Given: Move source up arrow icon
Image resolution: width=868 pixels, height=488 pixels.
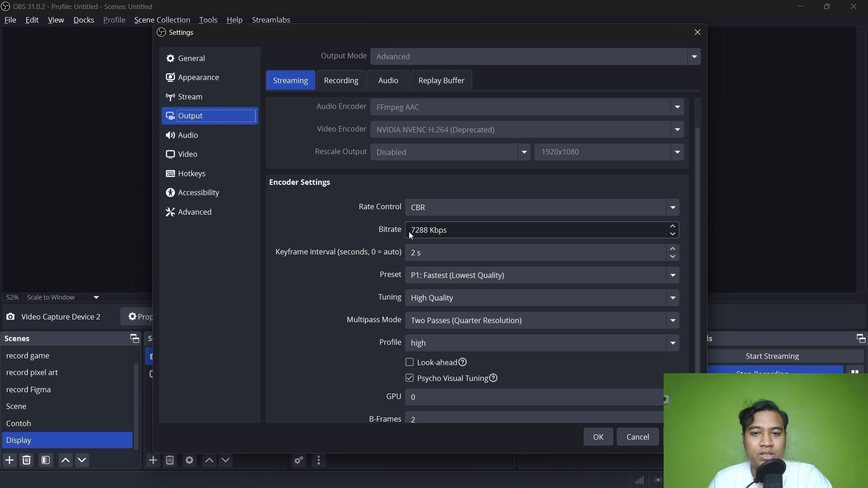Looking at the screenshot, I should tap(209, 461).
